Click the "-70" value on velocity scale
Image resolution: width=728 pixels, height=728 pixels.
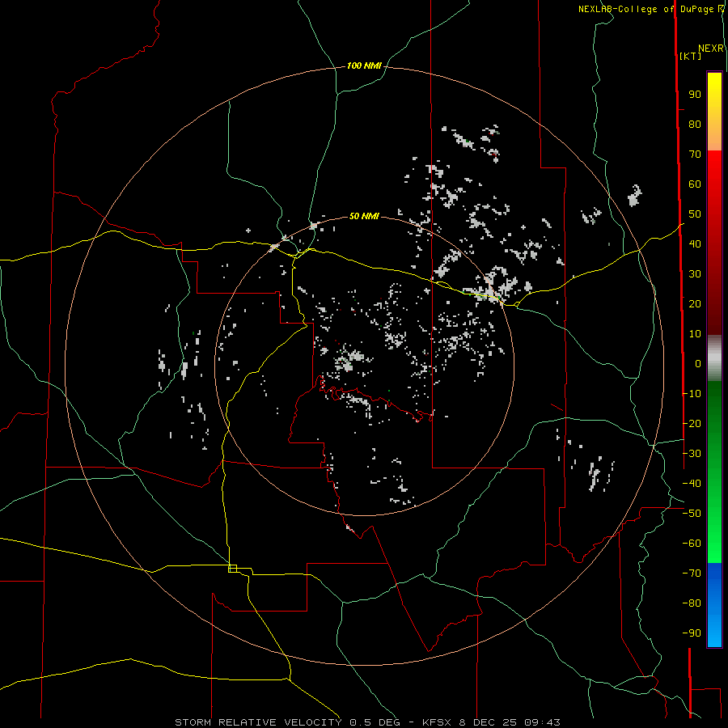pos(692,574)
